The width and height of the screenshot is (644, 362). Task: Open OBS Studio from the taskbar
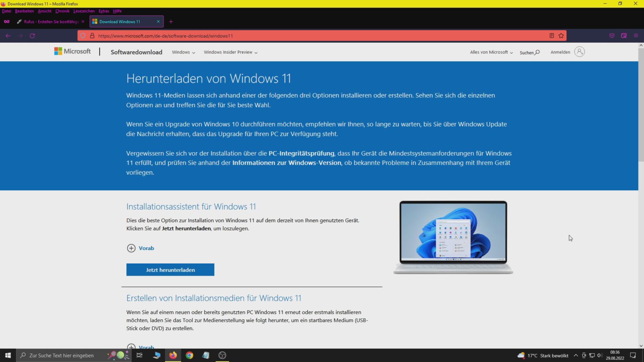click(x=222, y=355)
